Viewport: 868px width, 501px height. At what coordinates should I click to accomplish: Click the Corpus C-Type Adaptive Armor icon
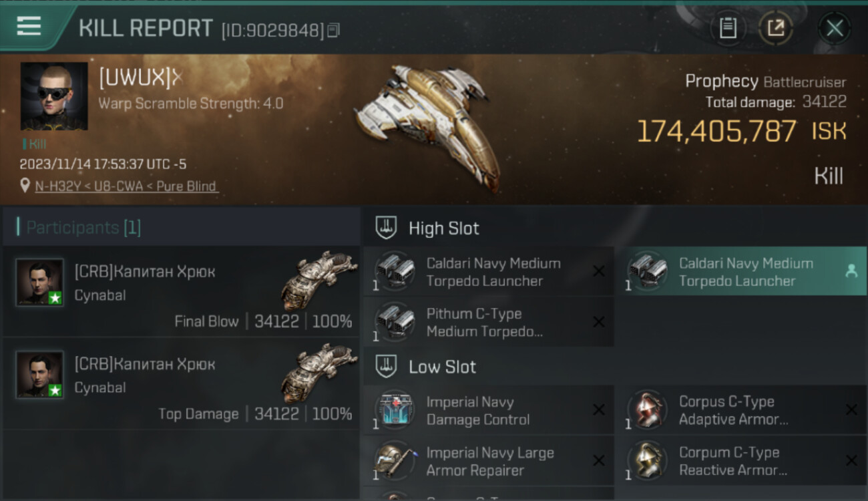646,411
